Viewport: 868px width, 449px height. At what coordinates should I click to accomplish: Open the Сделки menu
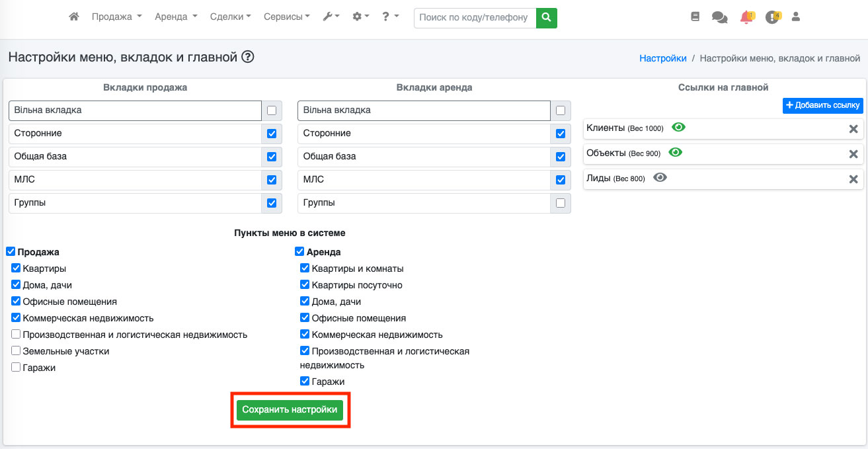click(230, 17)
